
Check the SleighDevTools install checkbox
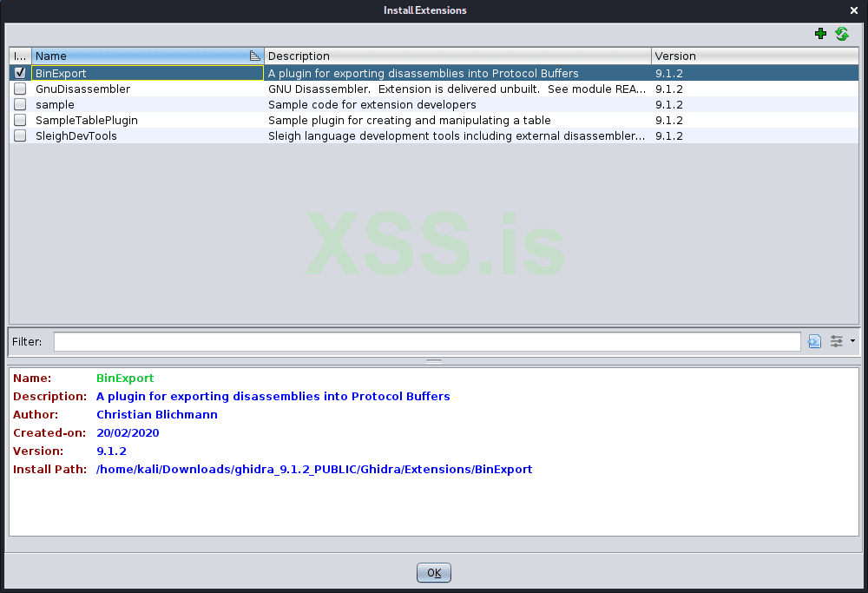[x=20, y=135]
